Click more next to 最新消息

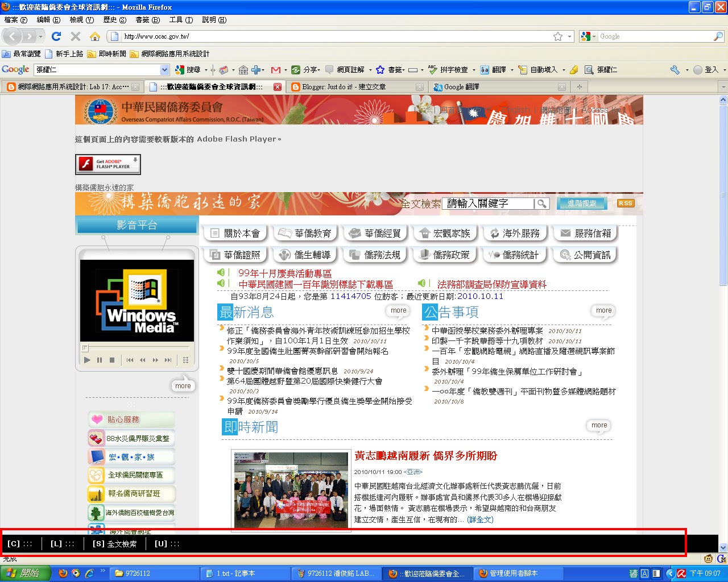point(399,310)
